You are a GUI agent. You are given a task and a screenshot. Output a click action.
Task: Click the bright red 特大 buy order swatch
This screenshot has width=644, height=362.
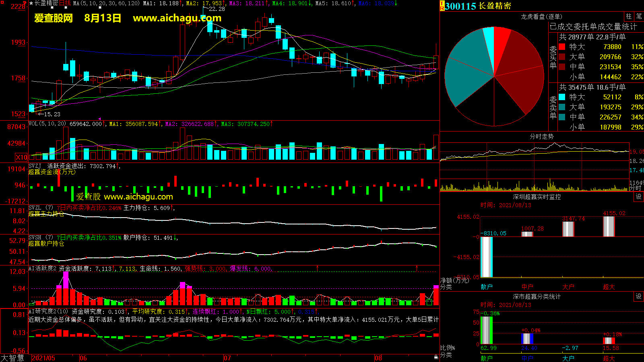click(x=562, y=47)
